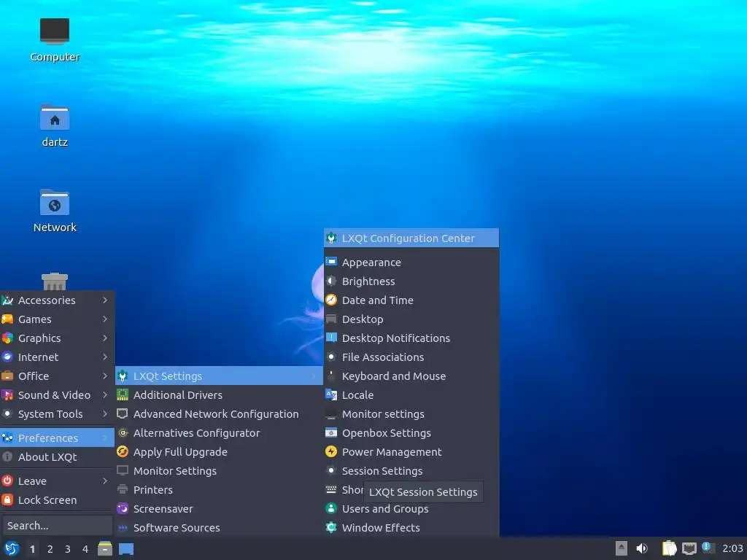This screenshot has width=747, height=560.
Task: Launch Alternatives Configurator
Action: click(x=219, y=432)
